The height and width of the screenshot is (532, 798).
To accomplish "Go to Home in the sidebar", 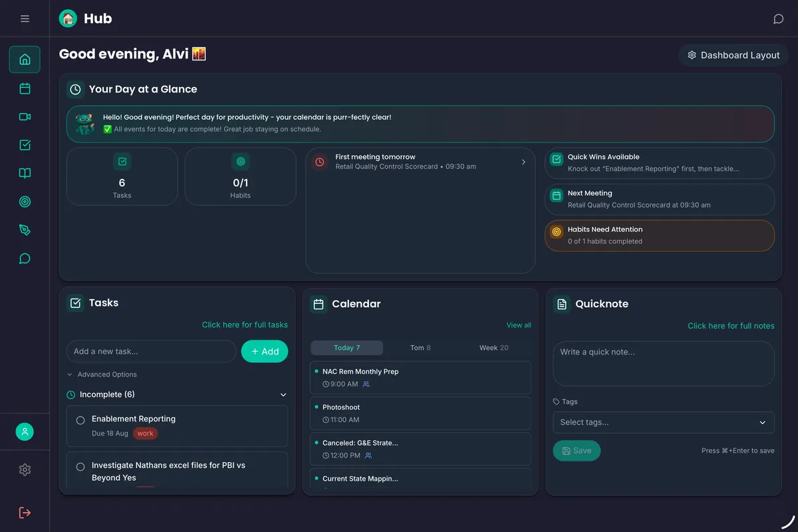I will (25, 59).
